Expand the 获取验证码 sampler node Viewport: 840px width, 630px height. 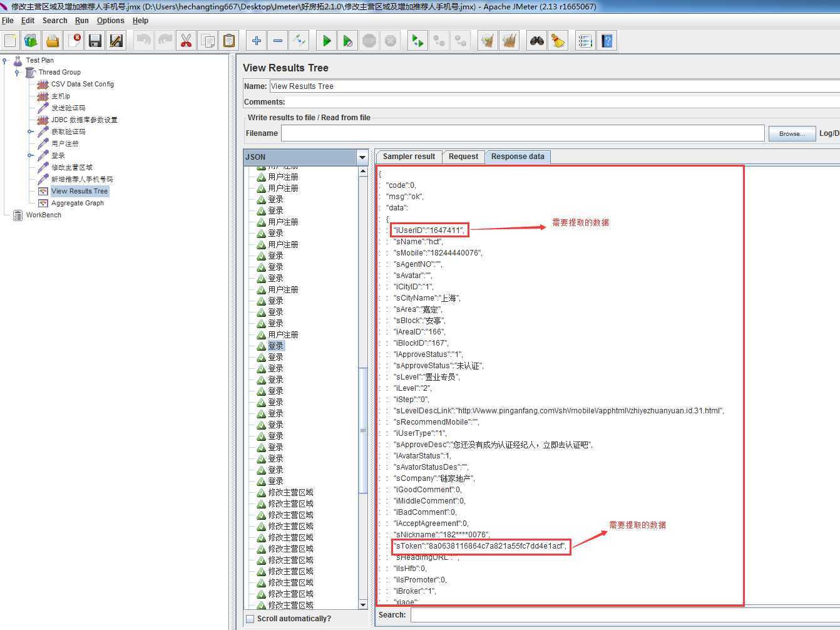pos(30,132)
